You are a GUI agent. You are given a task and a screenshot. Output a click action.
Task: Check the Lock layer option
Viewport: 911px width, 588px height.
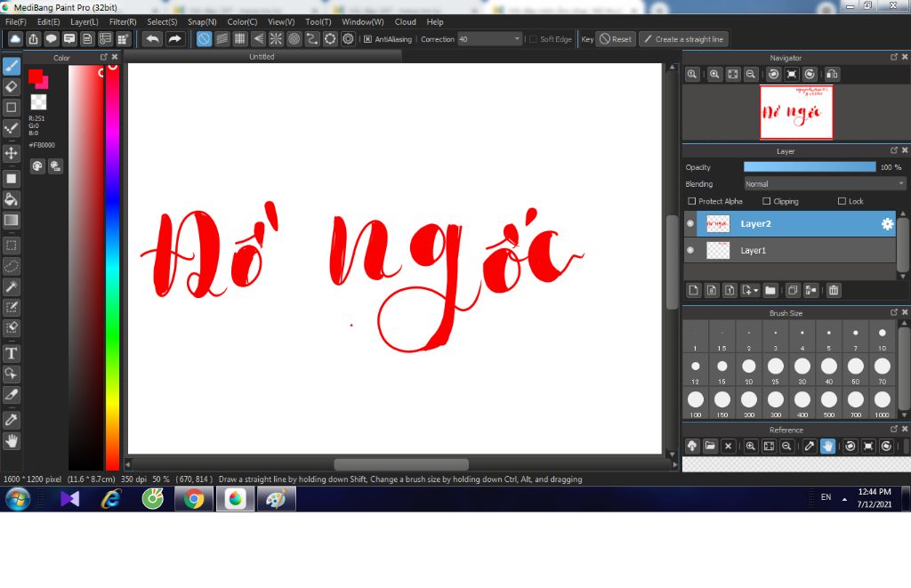(842, 201)
